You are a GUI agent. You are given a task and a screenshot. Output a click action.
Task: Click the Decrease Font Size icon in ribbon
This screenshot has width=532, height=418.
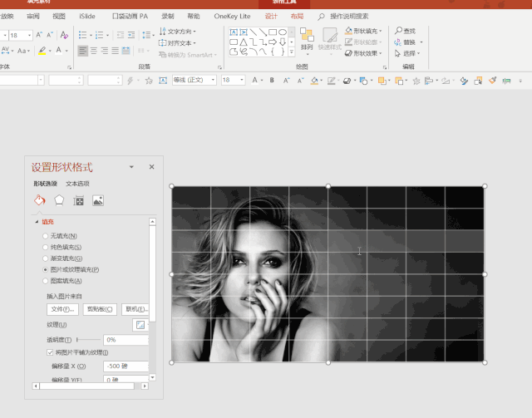[x=50, y=35]
